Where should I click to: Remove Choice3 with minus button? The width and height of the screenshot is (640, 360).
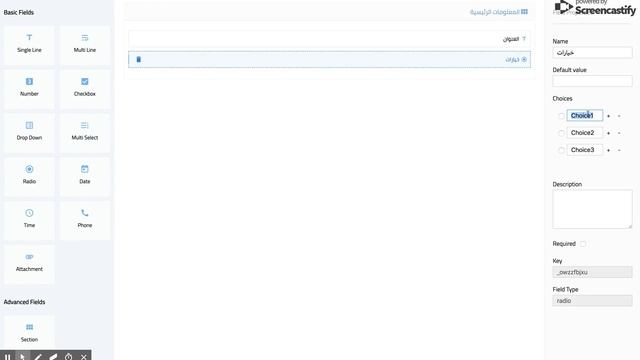point(619,150)
